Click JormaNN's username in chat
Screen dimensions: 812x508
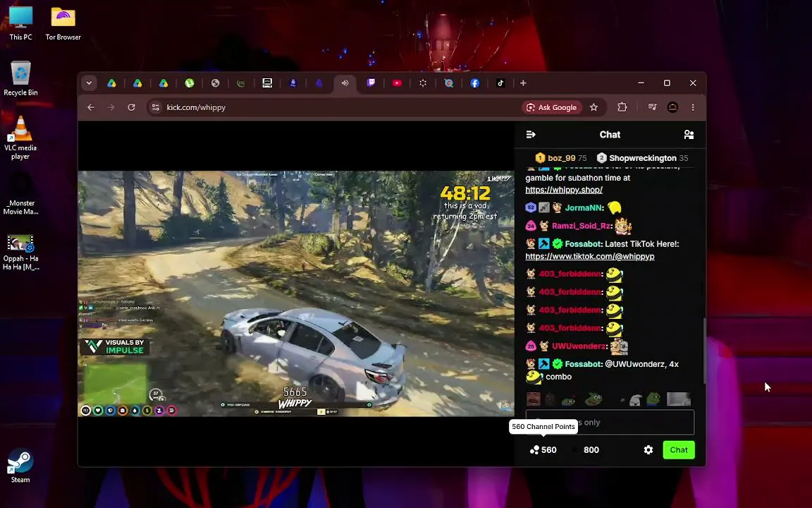point(583,207)
